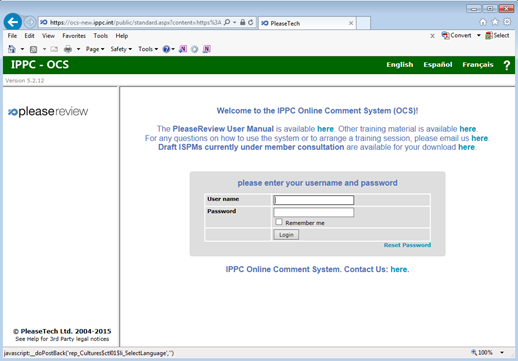Image resolution: width=518 pixels, height=361 pixels.
Task: Minimize the browser window
Action: point(474,9)
